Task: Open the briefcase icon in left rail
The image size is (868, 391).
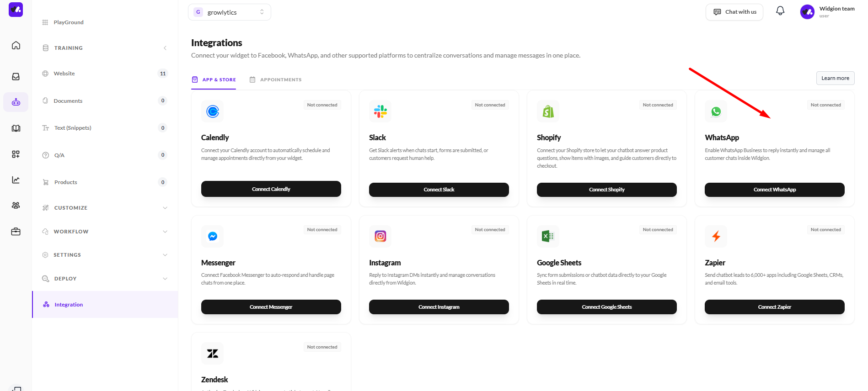Action: click(16, 232)
